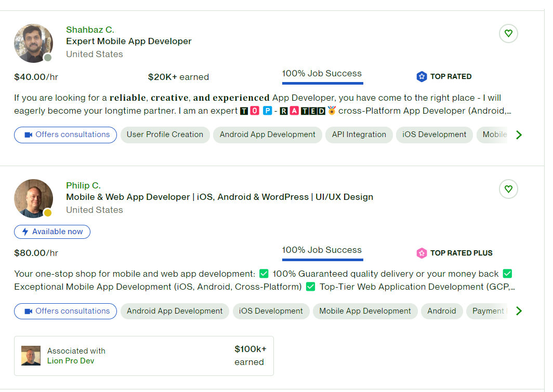553x392 pixels.
Task: Click lightning bolt icon in Available now
Action: pos(25,232)
